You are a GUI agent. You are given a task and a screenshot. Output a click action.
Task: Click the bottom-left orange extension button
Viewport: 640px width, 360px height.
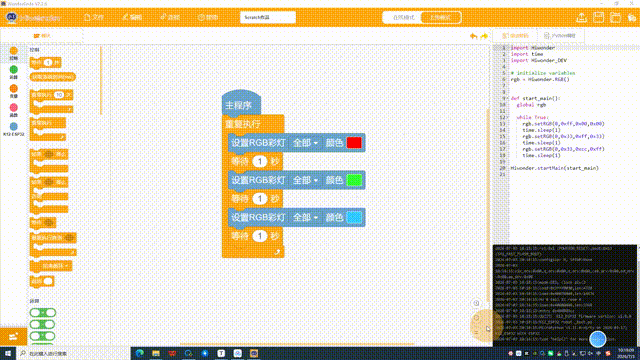(x=13, y=337)
